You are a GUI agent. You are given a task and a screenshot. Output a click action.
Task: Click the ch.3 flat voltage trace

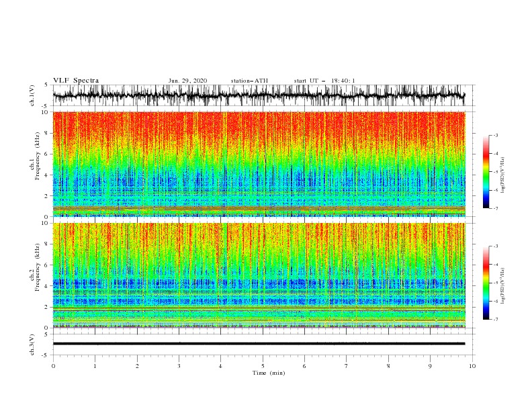[x=259, y=344]
